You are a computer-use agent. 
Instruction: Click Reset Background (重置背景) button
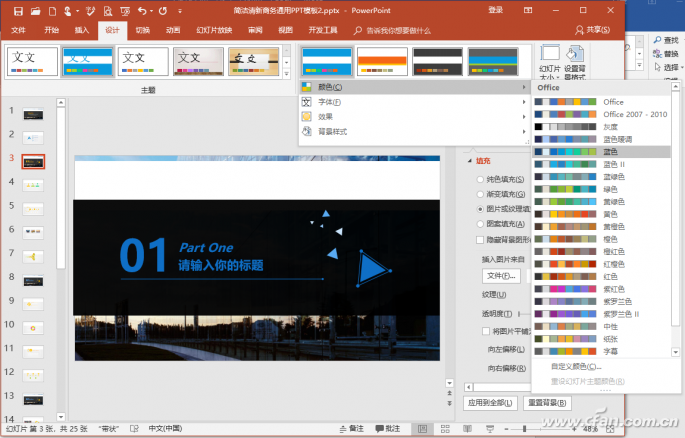coord(547,403)
